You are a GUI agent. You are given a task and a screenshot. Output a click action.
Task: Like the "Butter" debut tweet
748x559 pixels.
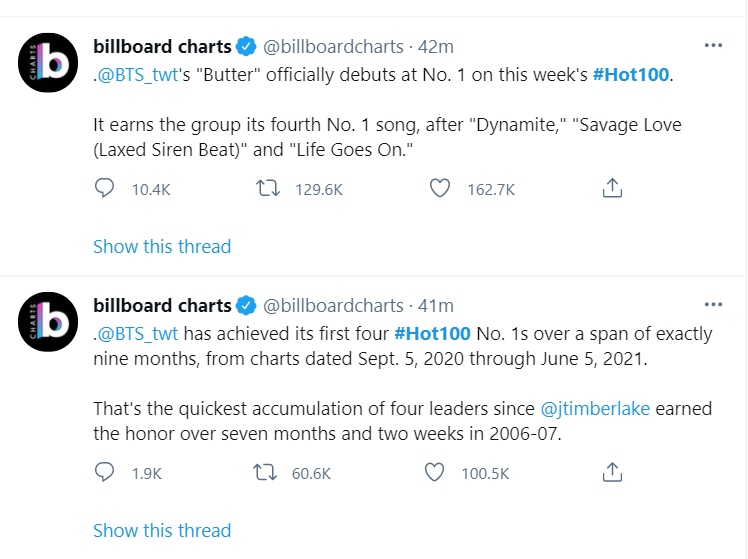tap(438, 187)
